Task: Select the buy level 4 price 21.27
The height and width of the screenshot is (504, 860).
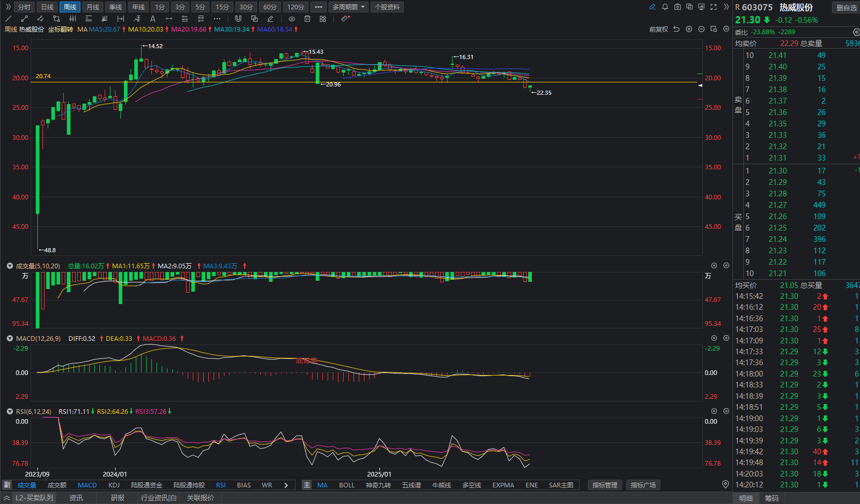Action: 778,205
